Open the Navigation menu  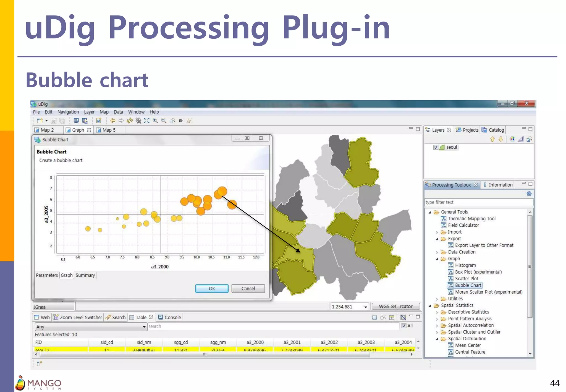[68, 112]
